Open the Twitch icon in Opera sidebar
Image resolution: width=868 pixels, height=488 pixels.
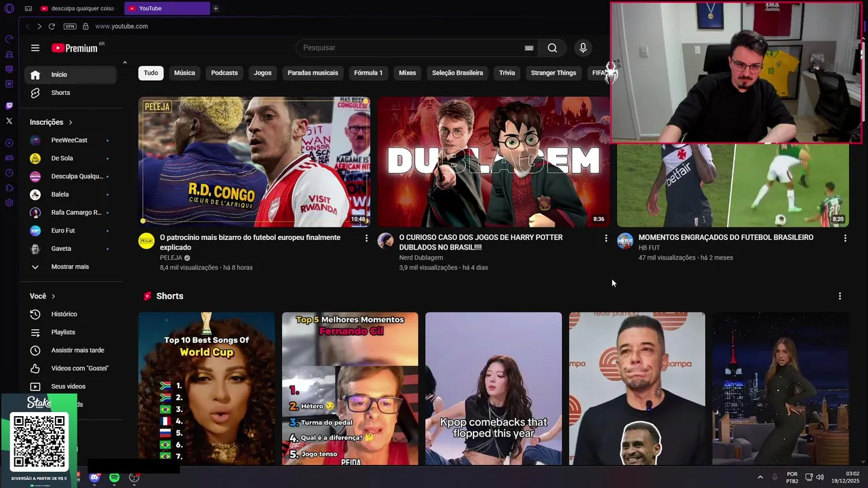pyautogui.click(x=9, y=106)
